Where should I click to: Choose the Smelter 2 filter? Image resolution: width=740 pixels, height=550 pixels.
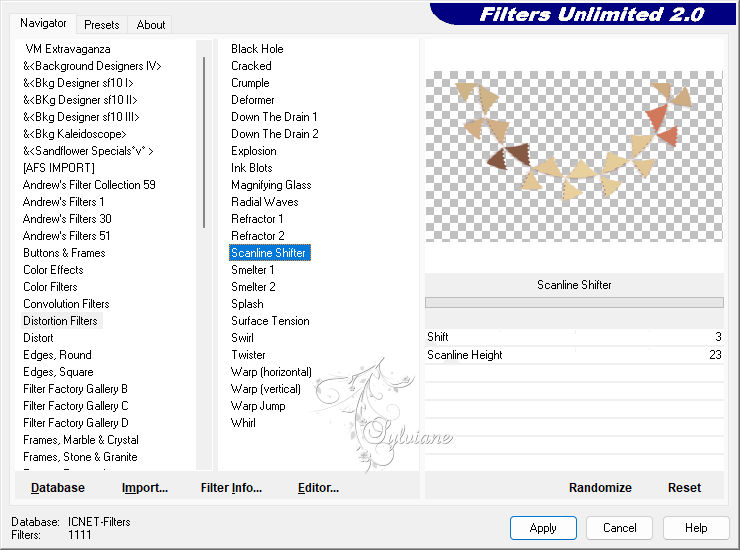coord(253,287)
